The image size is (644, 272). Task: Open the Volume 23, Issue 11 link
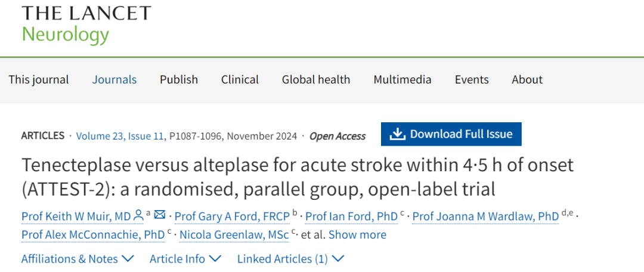click(120, 135)
